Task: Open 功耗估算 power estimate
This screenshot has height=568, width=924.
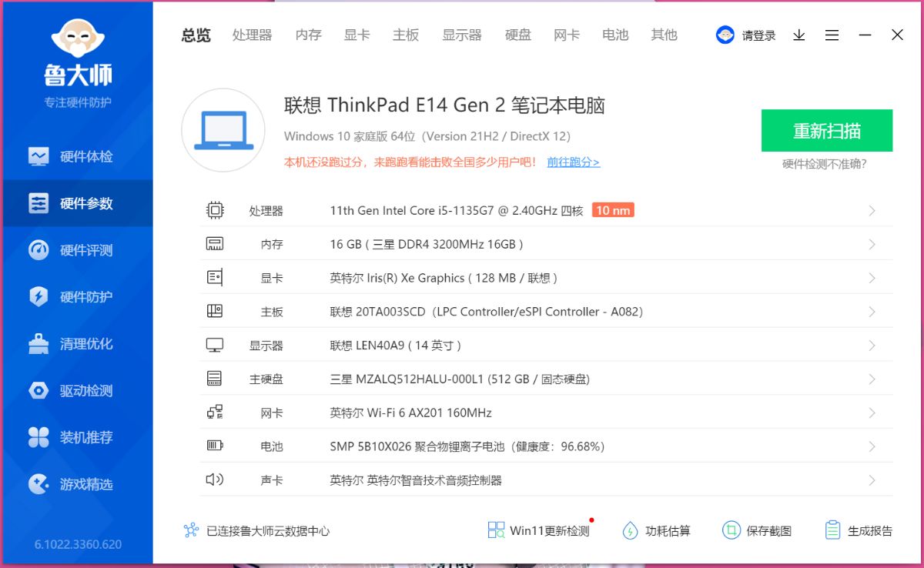Action: click(x=656, y=530)
